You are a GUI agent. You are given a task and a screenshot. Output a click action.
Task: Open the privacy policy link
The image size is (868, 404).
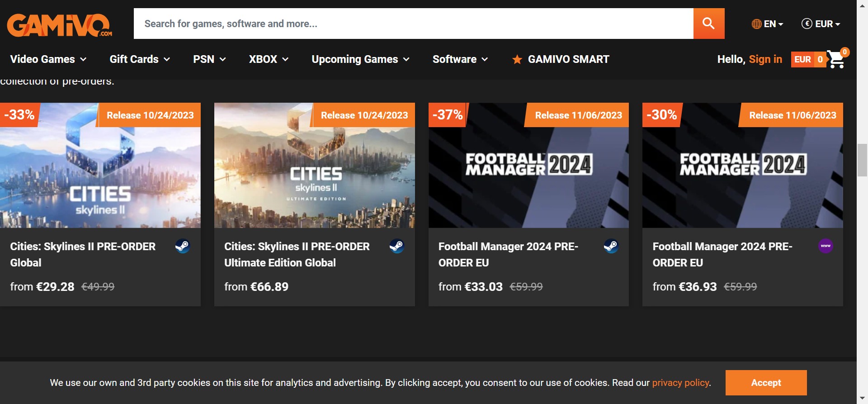point(680,383)
